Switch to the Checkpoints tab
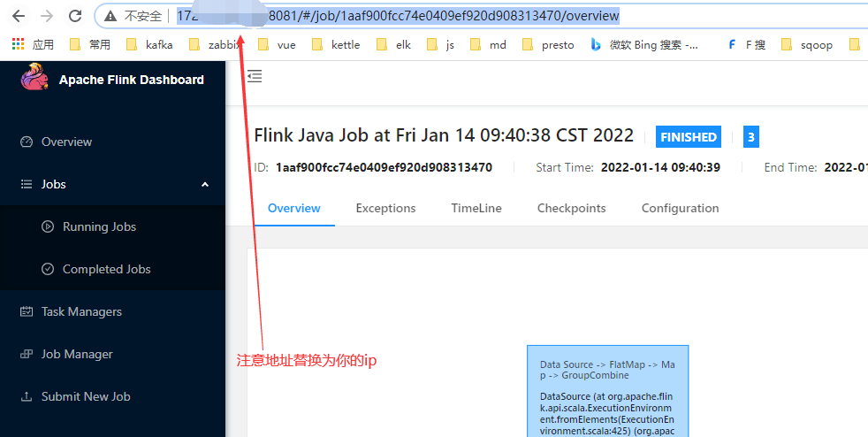The height and width of the screenshot is (437, 868). 572,208
